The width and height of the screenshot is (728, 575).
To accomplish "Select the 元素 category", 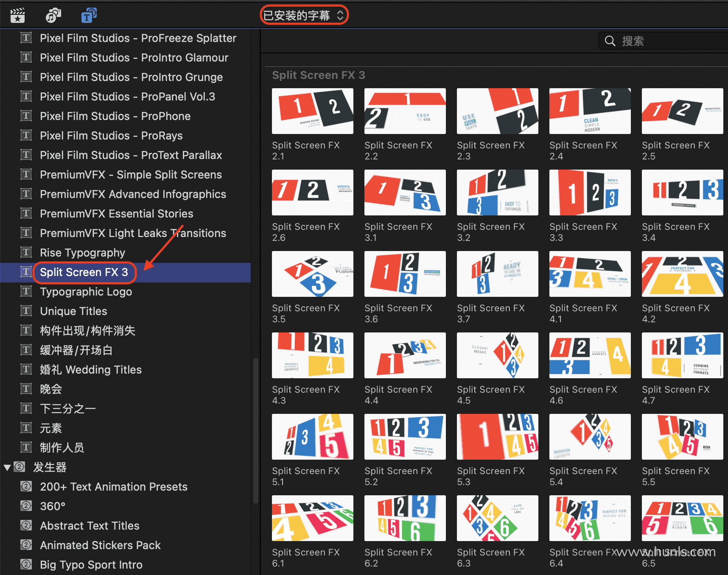I will coord(51,428).
